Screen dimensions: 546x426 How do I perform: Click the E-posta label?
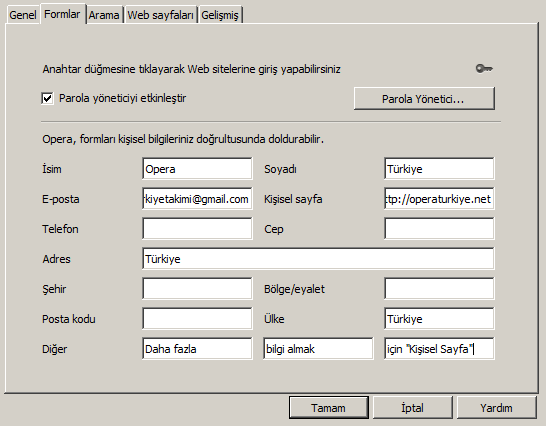(x=61, y=199)
